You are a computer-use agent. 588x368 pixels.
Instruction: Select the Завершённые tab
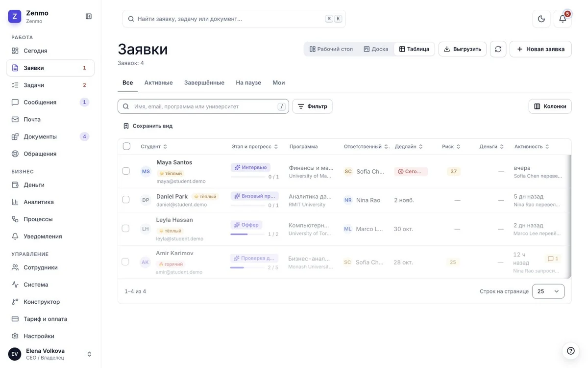(x=204, y=82)
